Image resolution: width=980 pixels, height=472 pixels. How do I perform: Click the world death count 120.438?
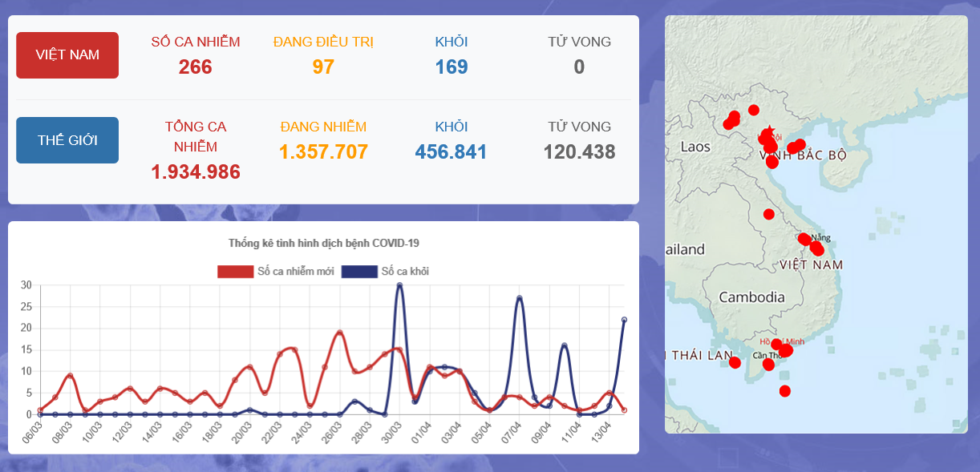pyautogui.click(x=579, y=151)
